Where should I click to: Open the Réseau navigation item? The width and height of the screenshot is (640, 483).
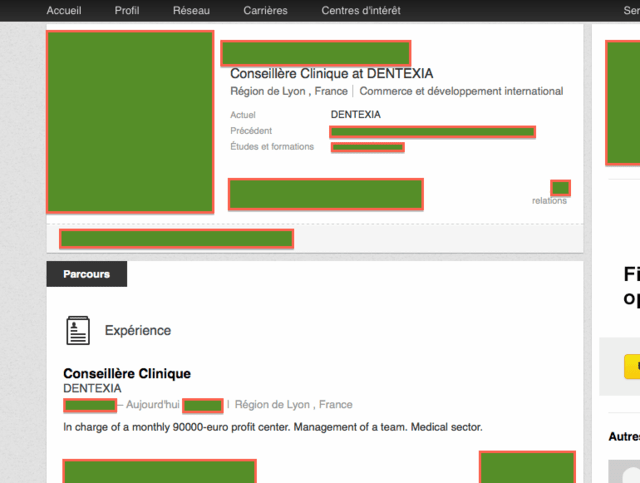(x=191, y=10)
